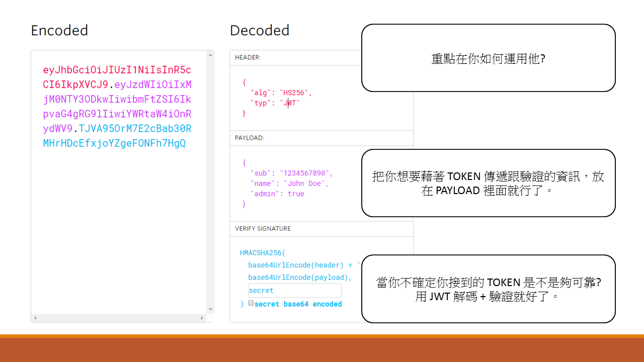
Task: Click the scroll left arrow under Encoded box
Action: pos(35,318)
